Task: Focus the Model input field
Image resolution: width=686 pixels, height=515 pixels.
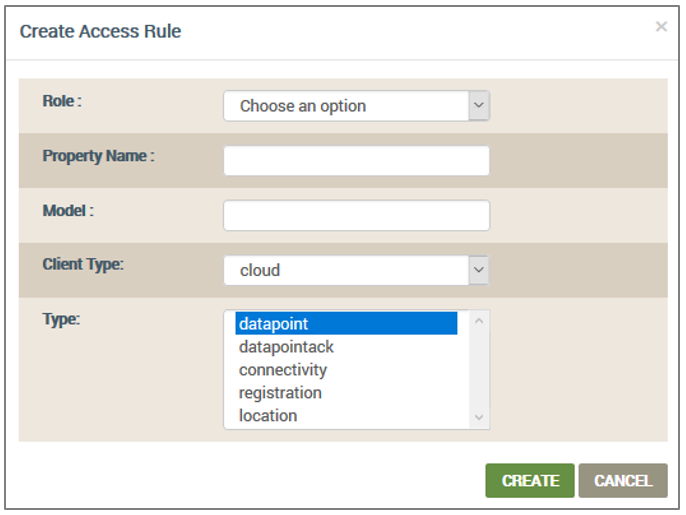Action: pyautogui.click(x=357, y=215)
